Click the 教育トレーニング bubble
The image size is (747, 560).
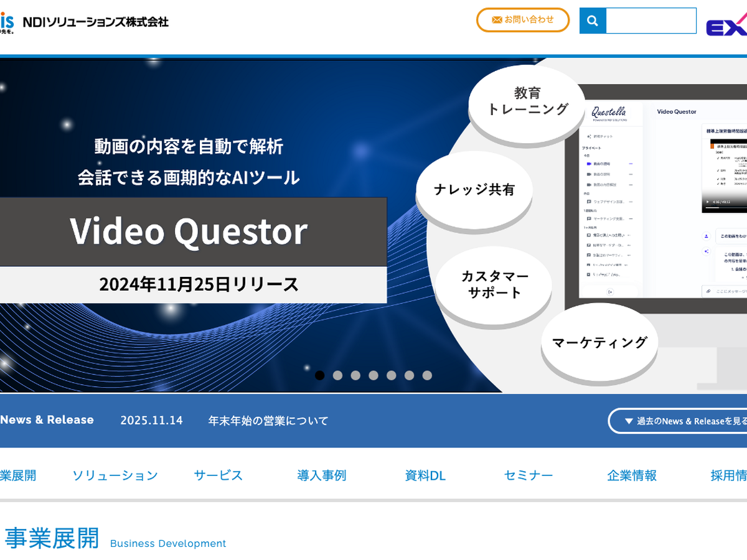tap(527, 101)
